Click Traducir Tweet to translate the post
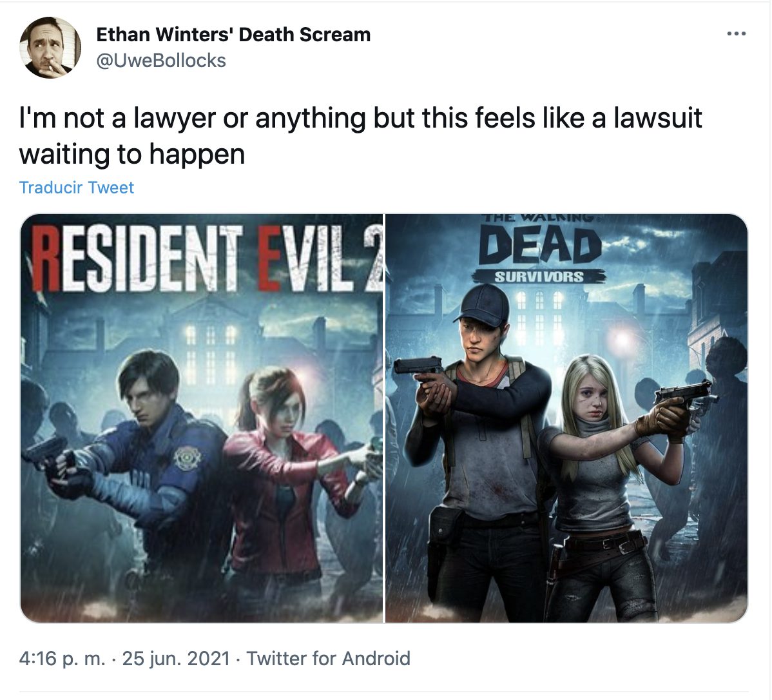The image size is (772, 700). [x=76, y=188]
